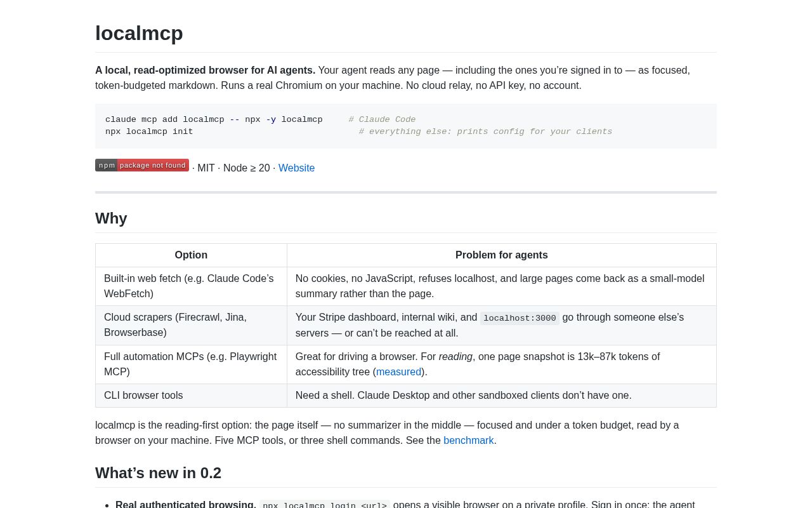
Task: Click the # Claude Code comment
Action: [x=382, y=119]
